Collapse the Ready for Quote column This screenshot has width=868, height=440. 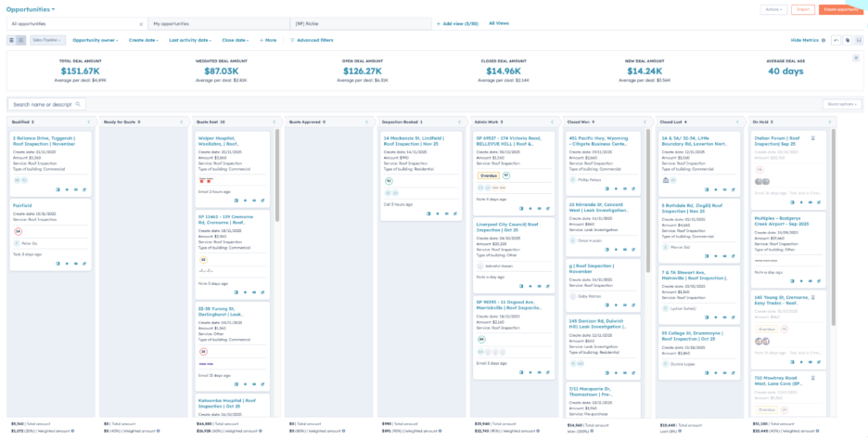click(x=181, y=122)
